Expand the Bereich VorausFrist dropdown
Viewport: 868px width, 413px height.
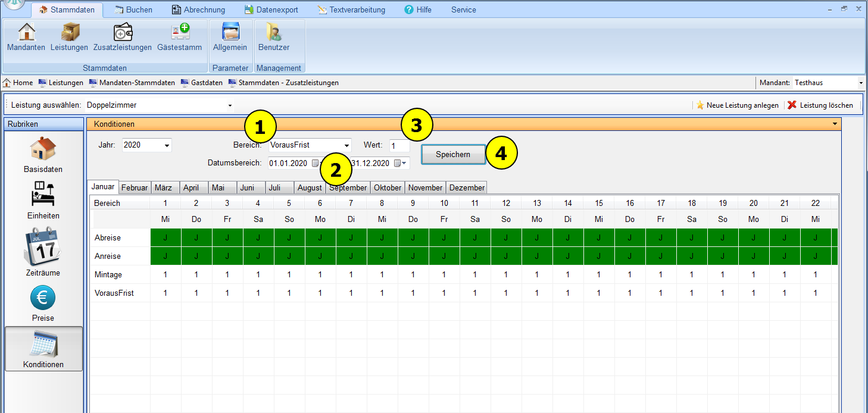click(x=346, y=145)
